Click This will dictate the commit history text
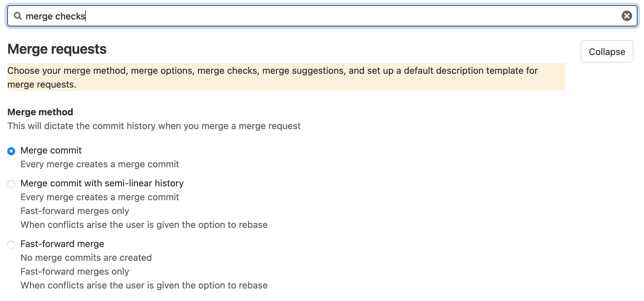The width and height of the screenshot is (644, 301). pos(154,126)
